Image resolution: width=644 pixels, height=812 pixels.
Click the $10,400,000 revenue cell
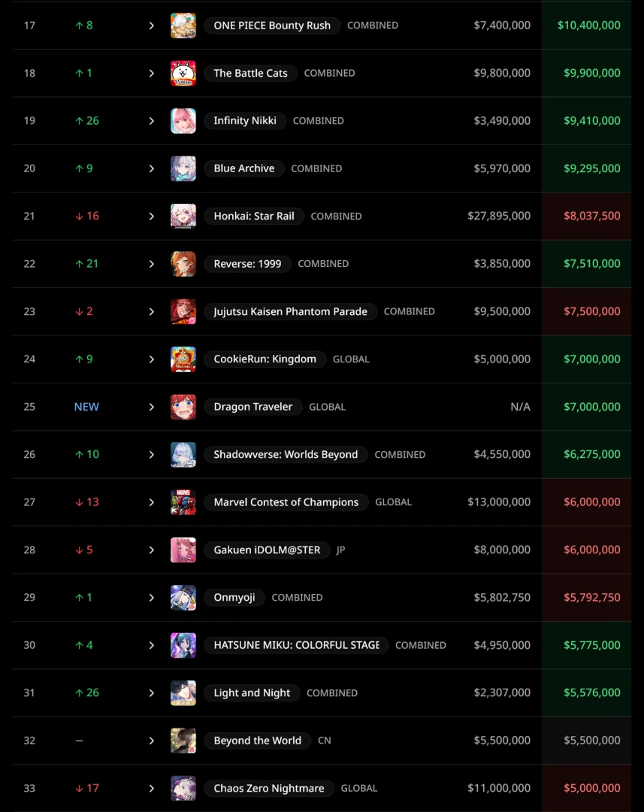tap(588, 26)
